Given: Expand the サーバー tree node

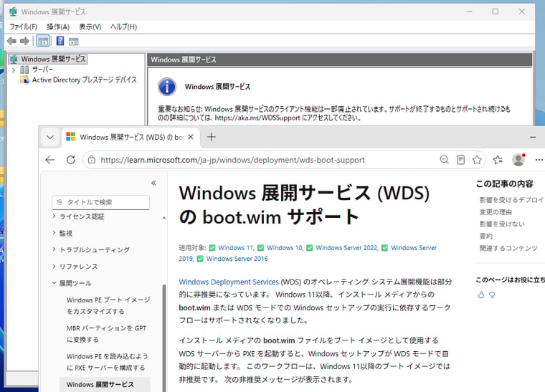Looking at the screenshot, I should point(14,70).
